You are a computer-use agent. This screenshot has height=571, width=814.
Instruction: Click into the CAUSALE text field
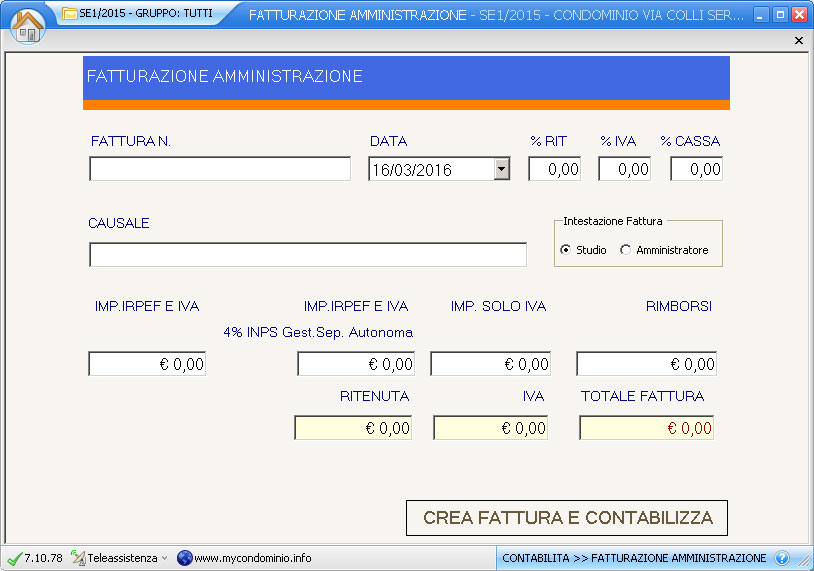307,255
